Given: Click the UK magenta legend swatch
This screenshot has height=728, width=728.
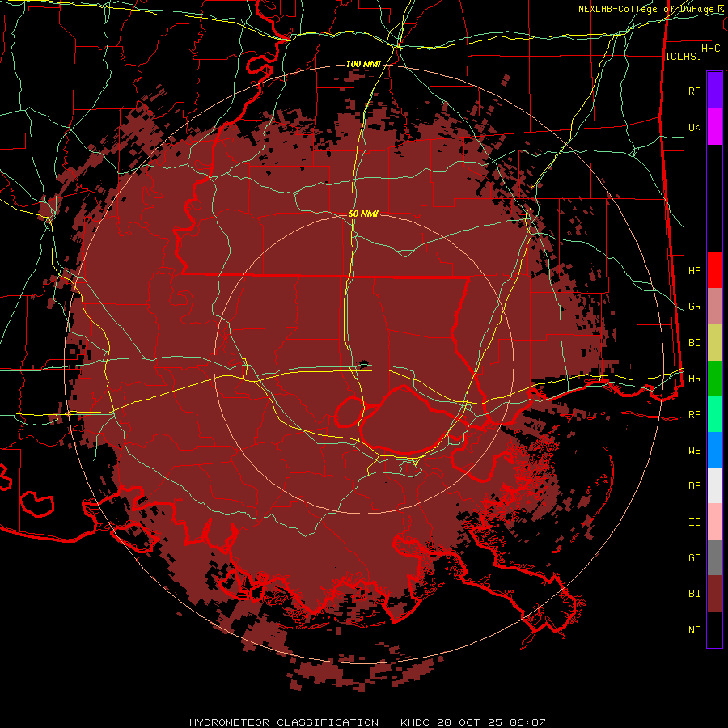Looking at the screenshot, I should pyautogui.click(x=714, y=127).
